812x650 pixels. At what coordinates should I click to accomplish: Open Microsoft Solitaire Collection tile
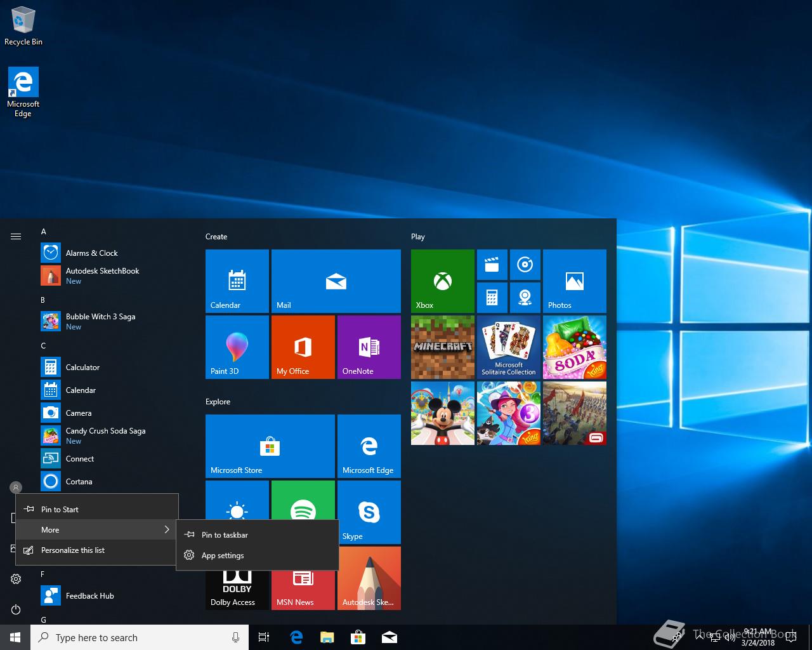pos(509,347)
